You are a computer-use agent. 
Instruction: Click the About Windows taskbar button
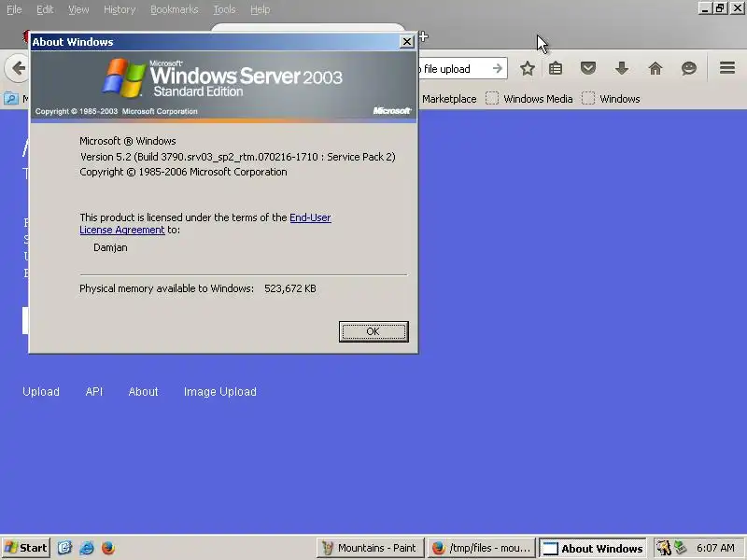pyautogui.click(x=593, y=548)
